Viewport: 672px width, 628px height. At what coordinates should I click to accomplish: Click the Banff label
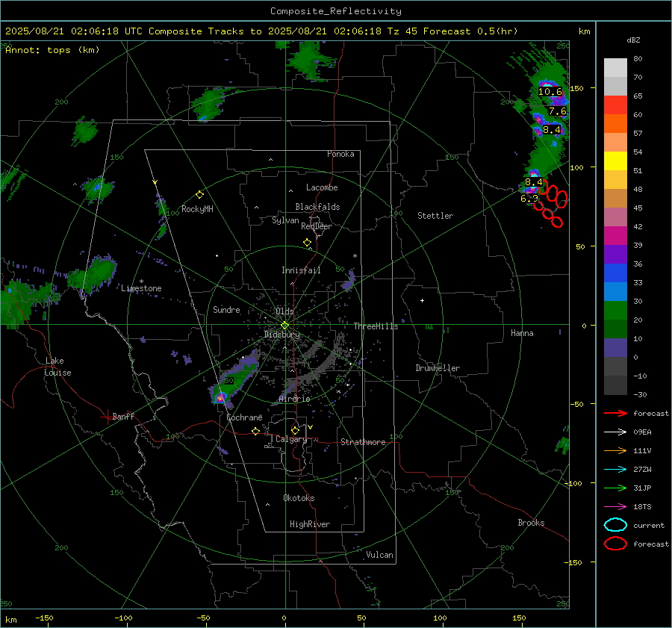coord(123,416)
